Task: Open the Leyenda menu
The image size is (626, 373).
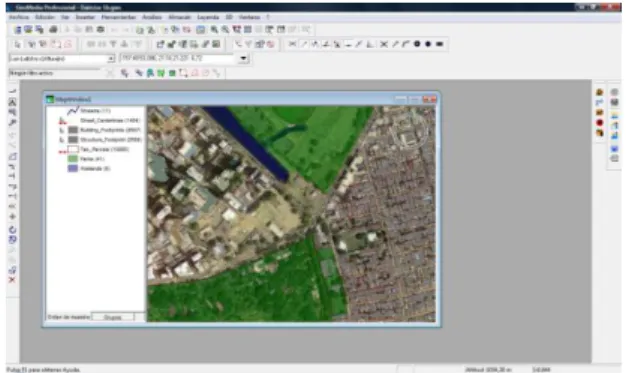Action: [x=208, y=17]
